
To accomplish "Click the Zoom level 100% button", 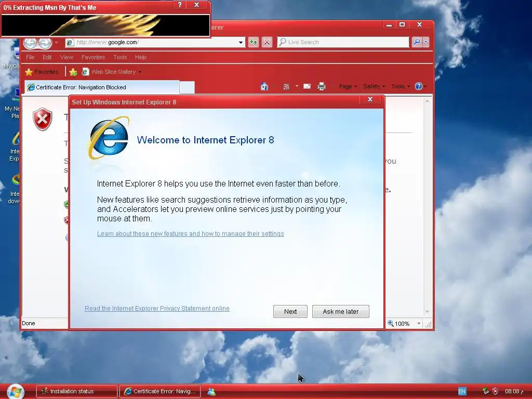I will click(398, 324).
